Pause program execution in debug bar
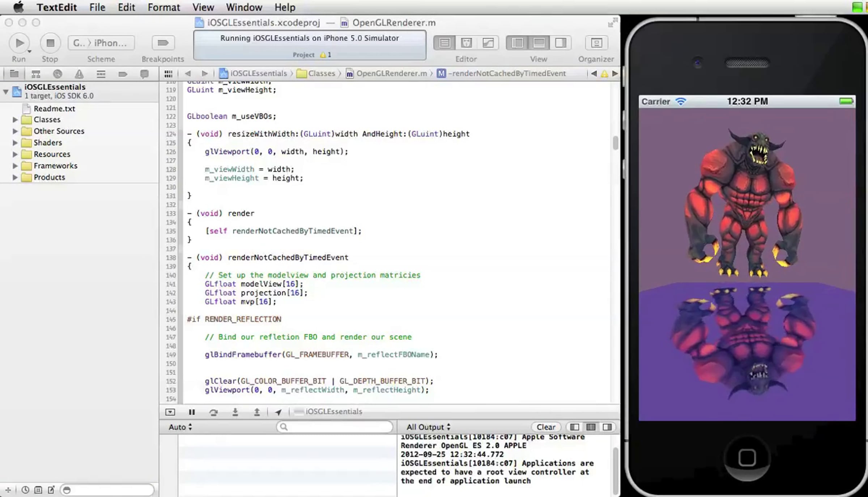The width and height of the screenshot is (868, 497). click(x=192, y=412)
